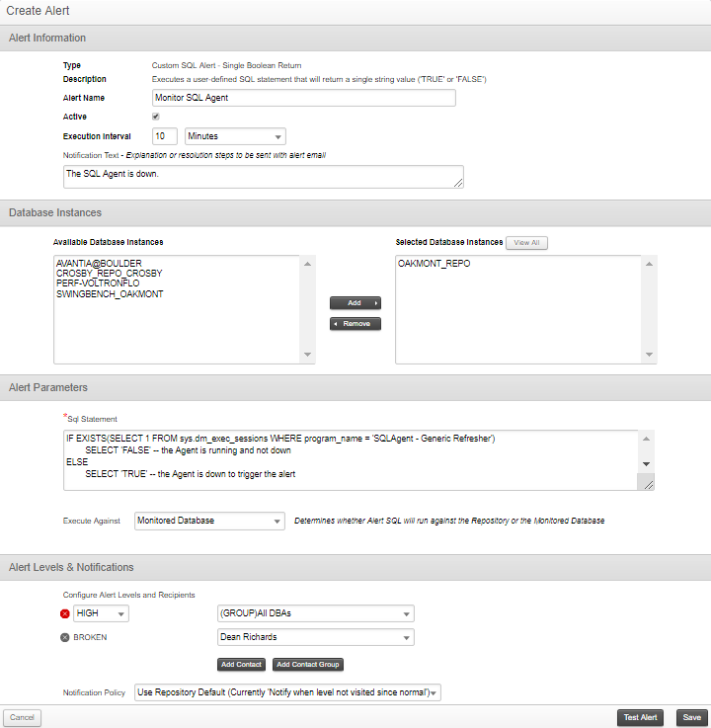The height and width of the screenshot is (728, 711).
Task: Click the red HIGH alert level icon
Action: [65, 613]
